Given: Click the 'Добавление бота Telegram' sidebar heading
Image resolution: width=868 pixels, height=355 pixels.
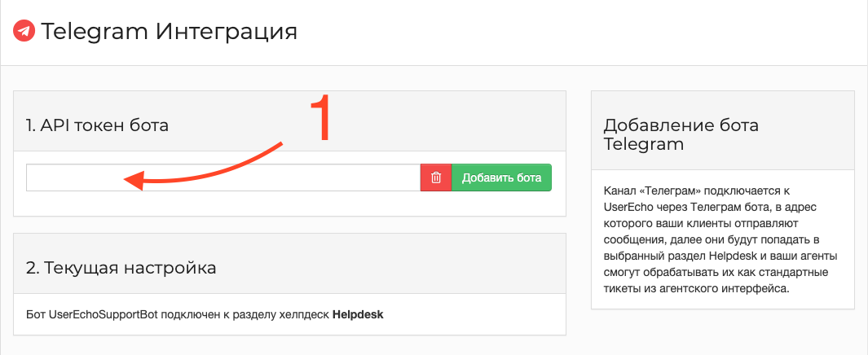Looking at the screenshot, I should tap(681, 135).
